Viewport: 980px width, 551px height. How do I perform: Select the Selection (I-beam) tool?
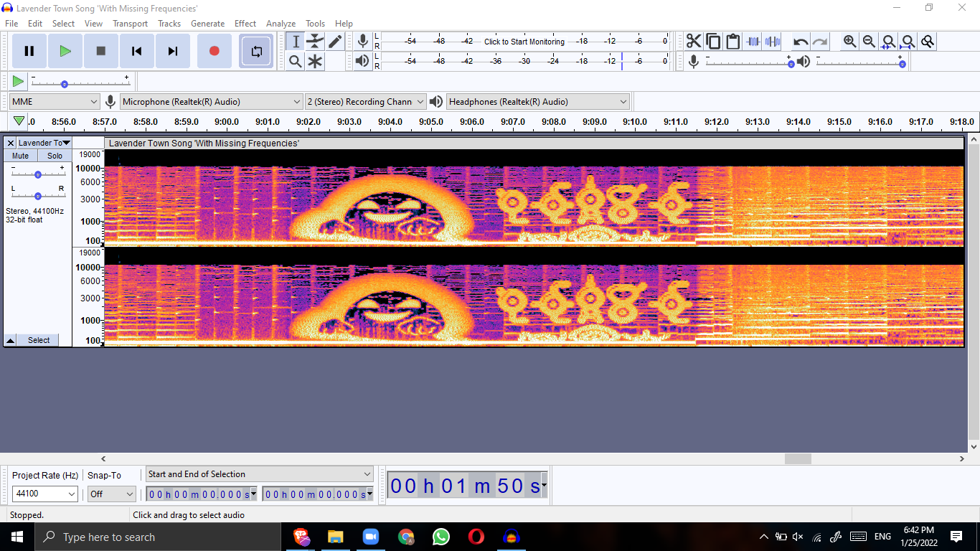pos(296,42)
